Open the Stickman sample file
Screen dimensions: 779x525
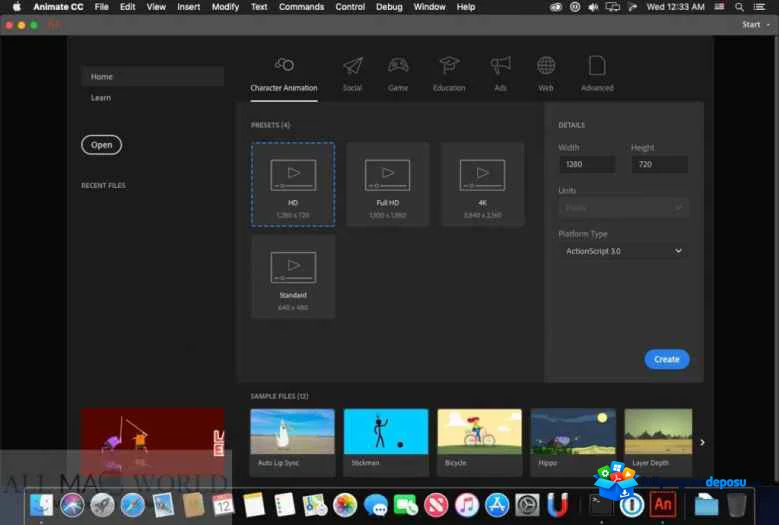[386, 442]
